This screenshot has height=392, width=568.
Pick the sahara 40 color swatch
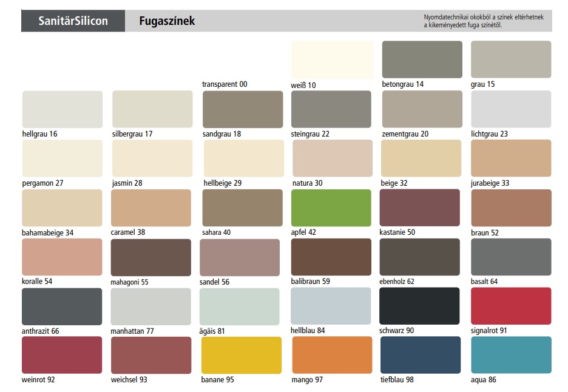242,208
